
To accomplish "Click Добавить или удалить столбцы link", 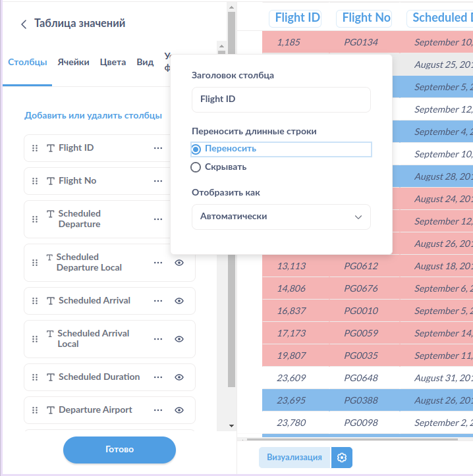I will (93, 116).
